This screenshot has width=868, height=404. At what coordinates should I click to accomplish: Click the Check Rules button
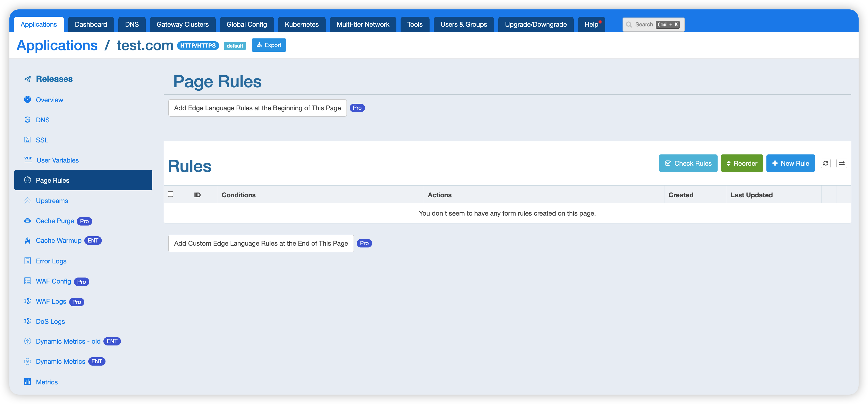pyautogui.click(x=688, y=163)
